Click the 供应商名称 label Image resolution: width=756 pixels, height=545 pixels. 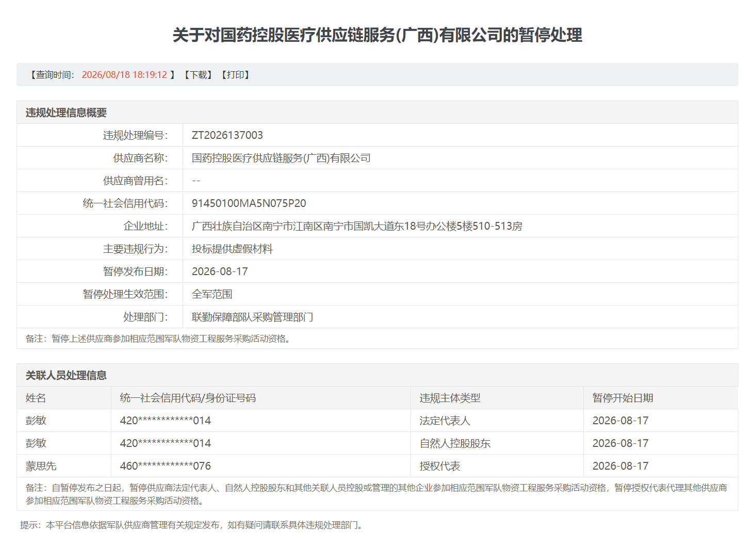coord(141,158)
